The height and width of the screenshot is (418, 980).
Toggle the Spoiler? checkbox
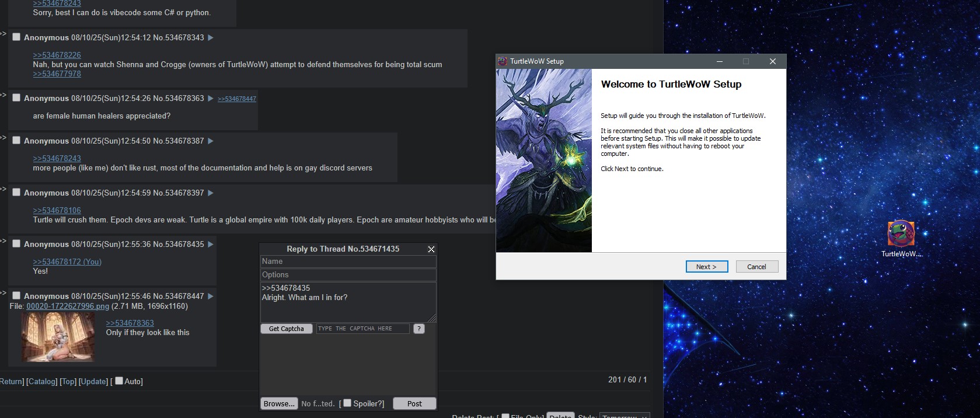pyautogui.click(x=347, y=403)
